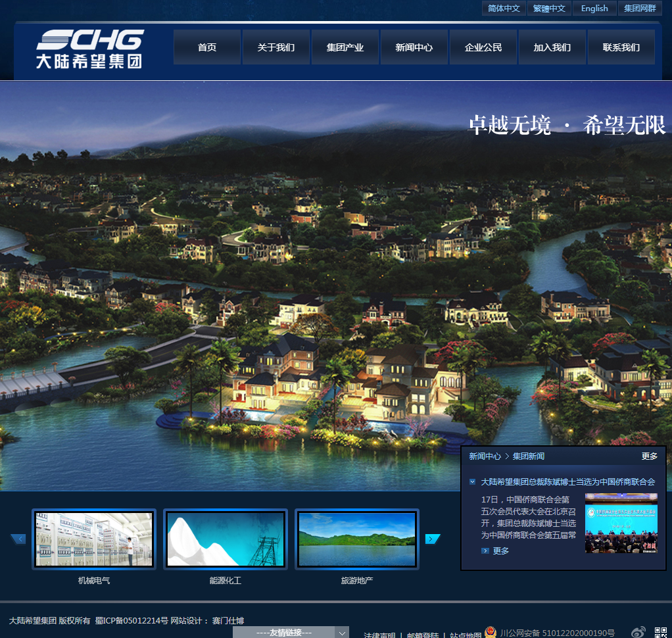Select the 机械电气 industry thumbnail
This screenshot has height=638, width=672.
(x=94, y=539)
